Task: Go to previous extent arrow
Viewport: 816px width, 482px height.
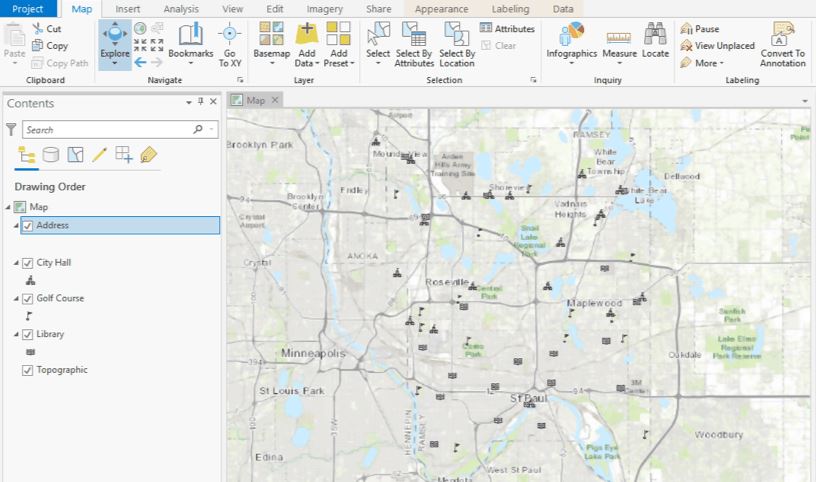Action: coord(140,62)
